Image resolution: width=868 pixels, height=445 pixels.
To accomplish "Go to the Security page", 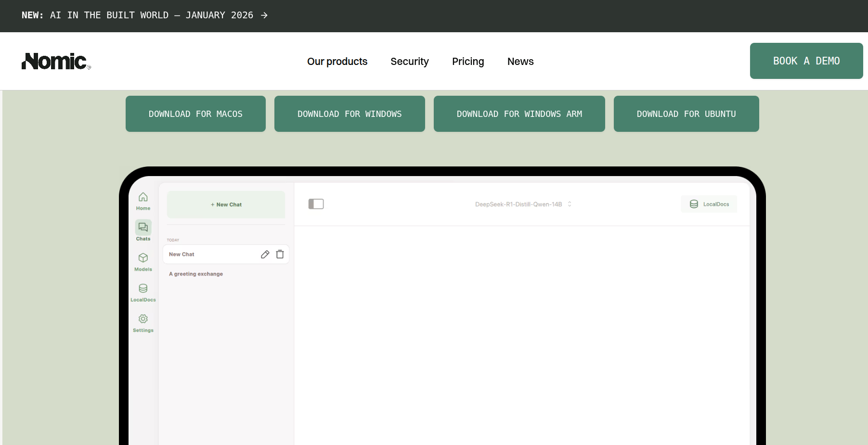I will [409, 62].
